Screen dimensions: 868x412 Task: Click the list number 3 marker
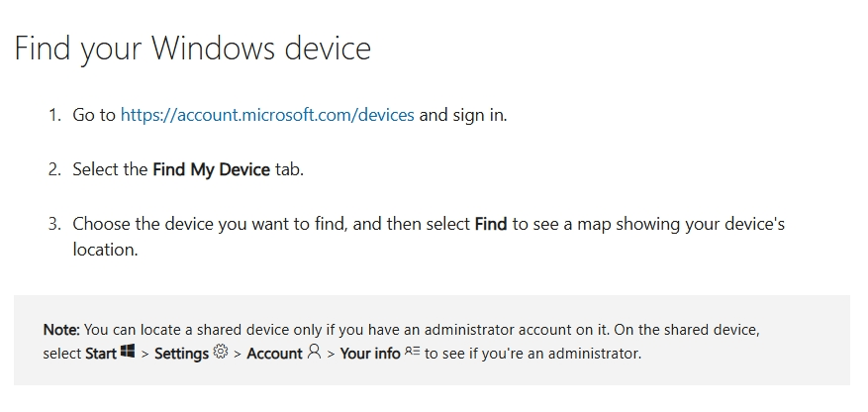click(x=54, y=224)
